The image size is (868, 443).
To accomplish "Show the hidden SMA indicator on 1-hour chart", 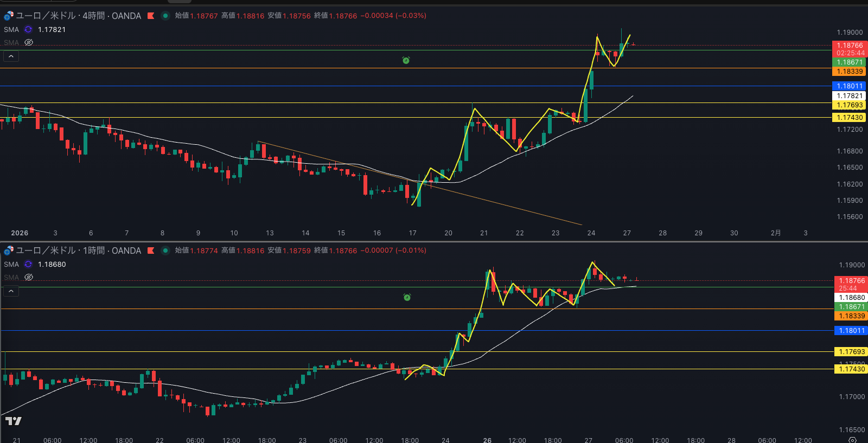I will pyautogui.click(x=29, y=277).
